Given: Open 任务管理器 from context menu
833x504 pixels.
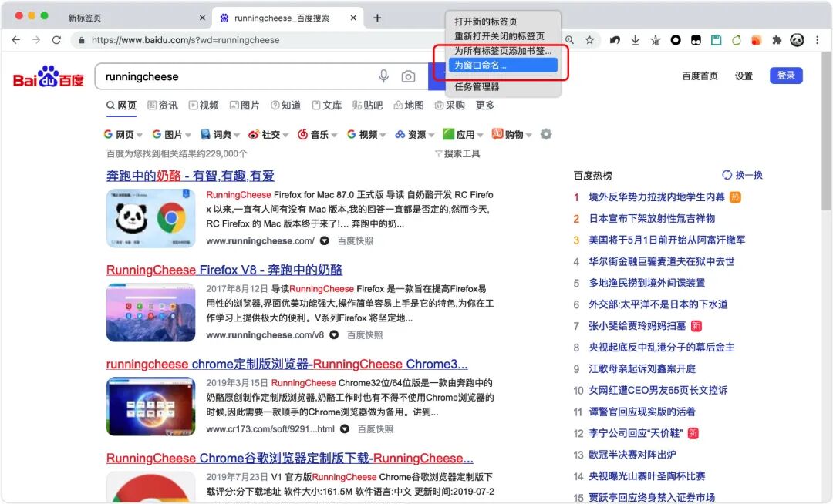Looking at the screenshot, I should coord(477,86).
